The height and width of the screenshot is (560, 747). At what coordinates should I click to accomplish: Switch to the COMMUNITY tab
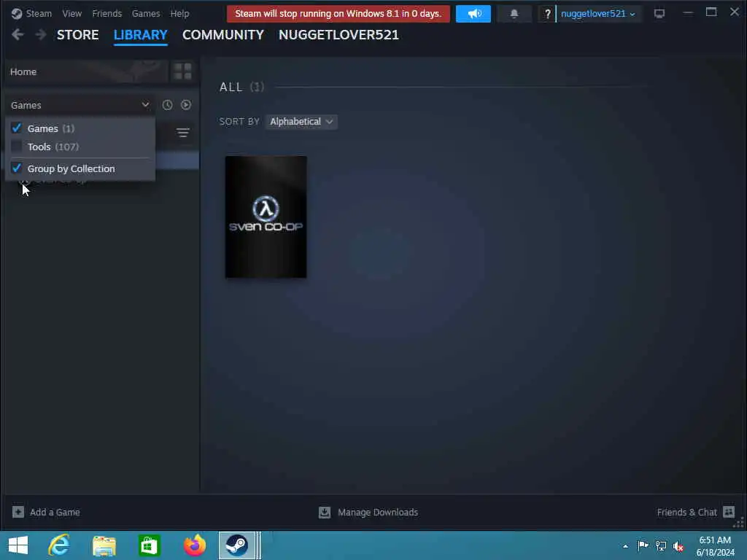[223, 35]
